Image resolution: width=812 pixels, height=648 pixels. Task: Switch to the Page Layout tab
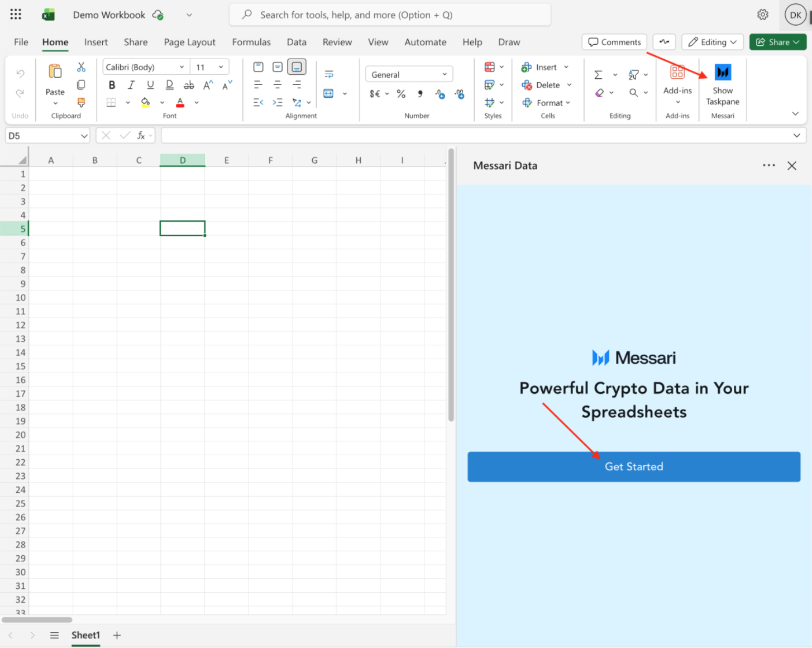pyautogui.click(x=190, y=42)
